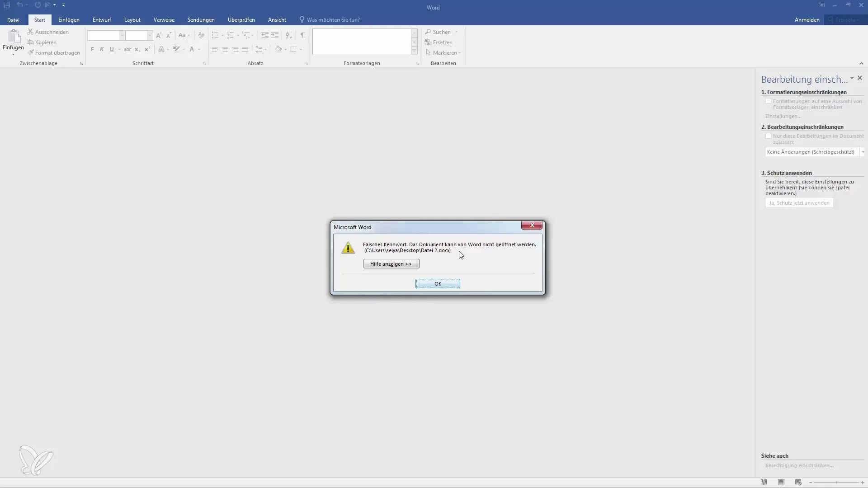Click the text effects A icon
868x488 pixels.
(x=161, y=49)
